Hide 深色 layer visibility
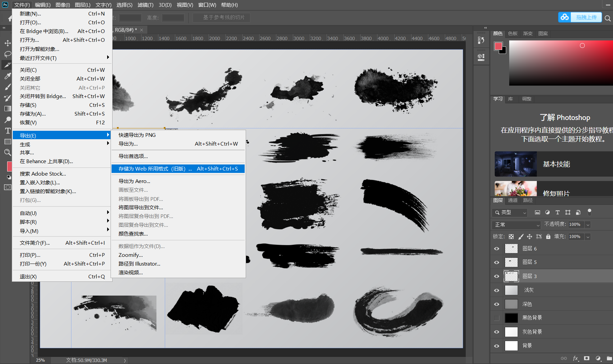This screenshot has height=364, width=613. coord(496,304)
